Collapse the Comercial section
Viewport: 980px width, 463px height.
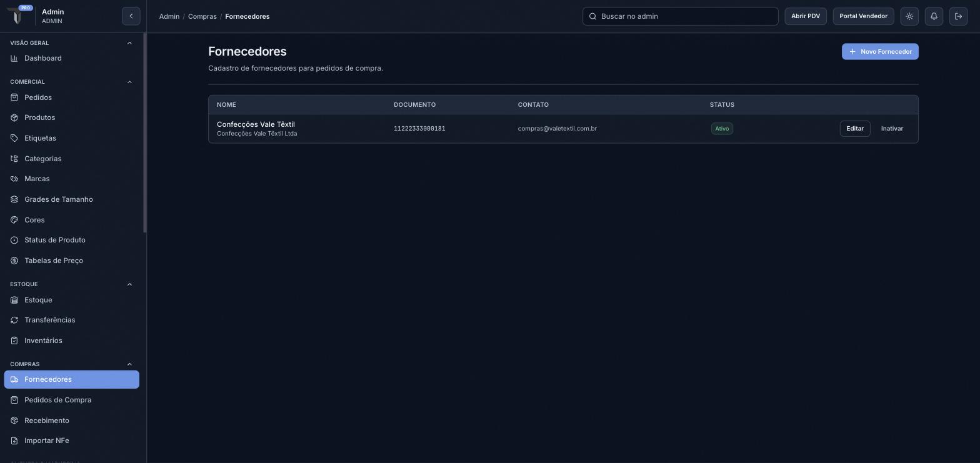[x=129, y=82]
